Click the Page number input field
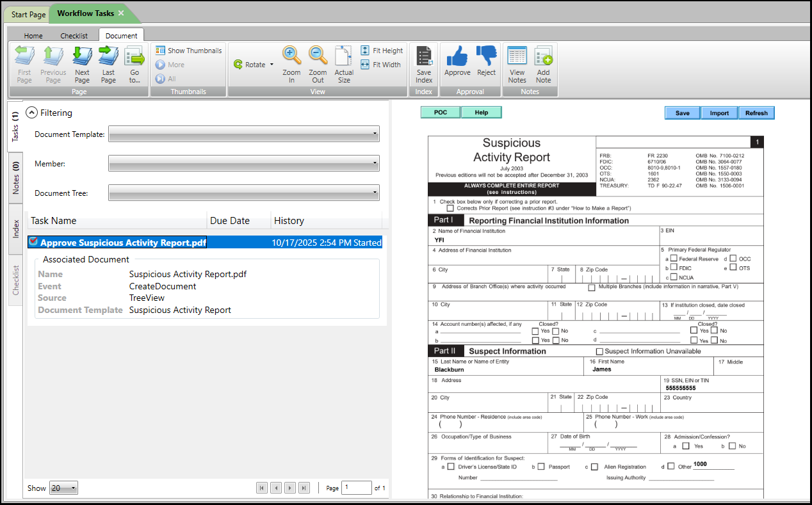The image size is (812, 505). (x=356, y=488)
